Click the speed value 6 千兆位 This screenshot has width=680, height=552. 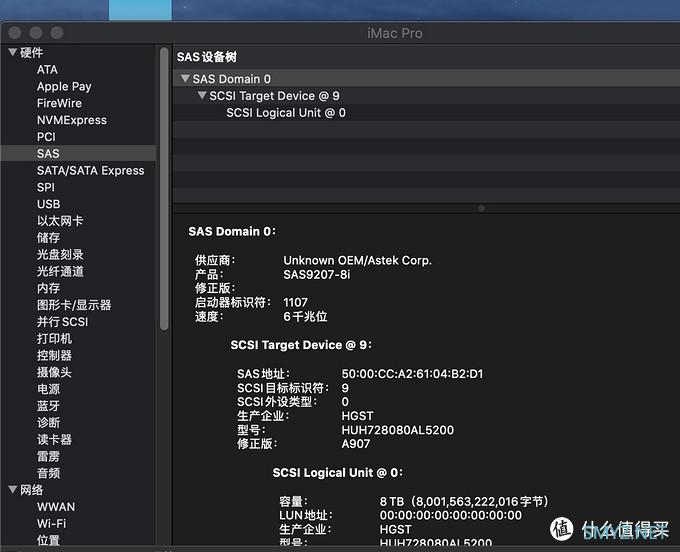click(305, 317)
